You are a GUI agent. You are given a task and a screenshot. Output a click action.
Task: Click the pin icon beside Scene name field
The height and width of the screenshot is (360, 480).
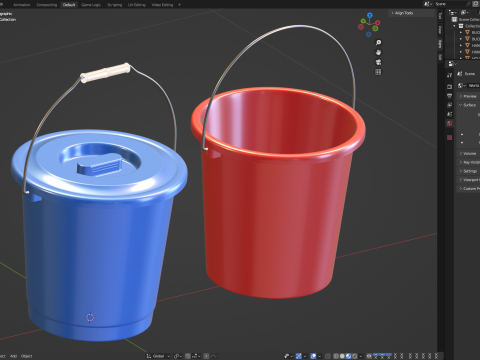click(468, 4)
